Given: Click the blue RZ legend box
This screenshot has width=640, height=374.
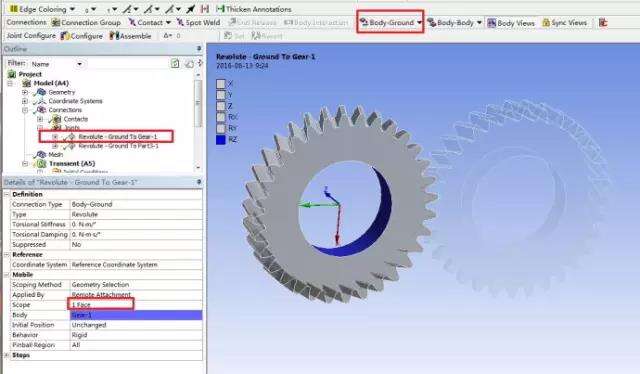Looking at the screenshot, I should tap(221, 140).
